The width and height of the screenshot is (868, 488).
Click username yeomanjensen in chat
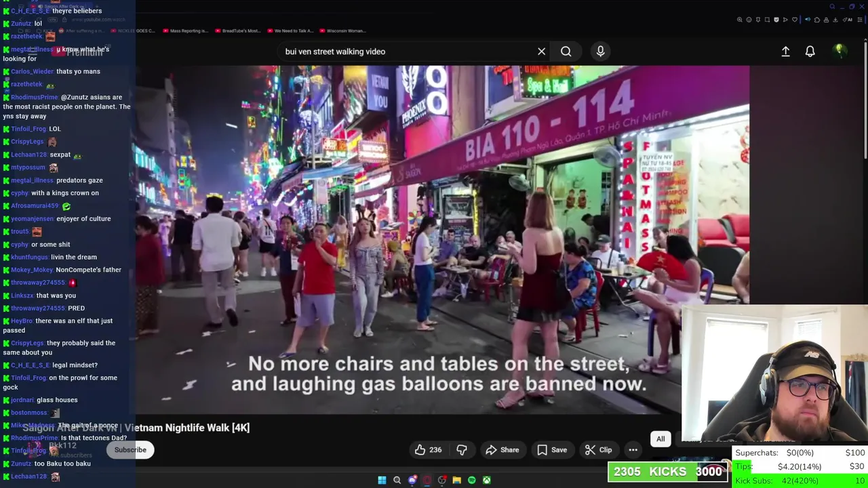click(32, 219)
